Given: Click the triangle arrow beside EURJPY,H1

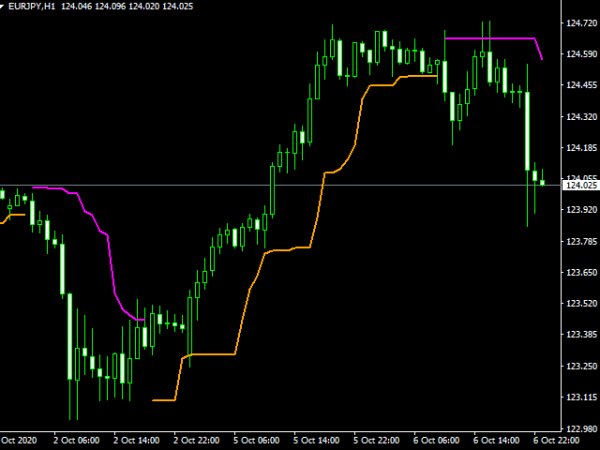Looking at the screenshot, I should pyautogui.click(x=7, y=7).
